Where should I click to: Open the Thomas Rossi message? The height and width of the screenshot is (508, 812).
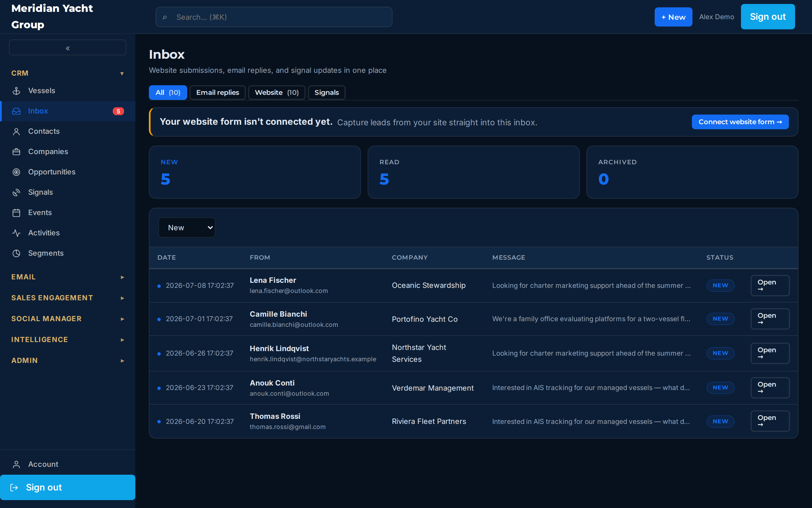(x=770, y=421)
